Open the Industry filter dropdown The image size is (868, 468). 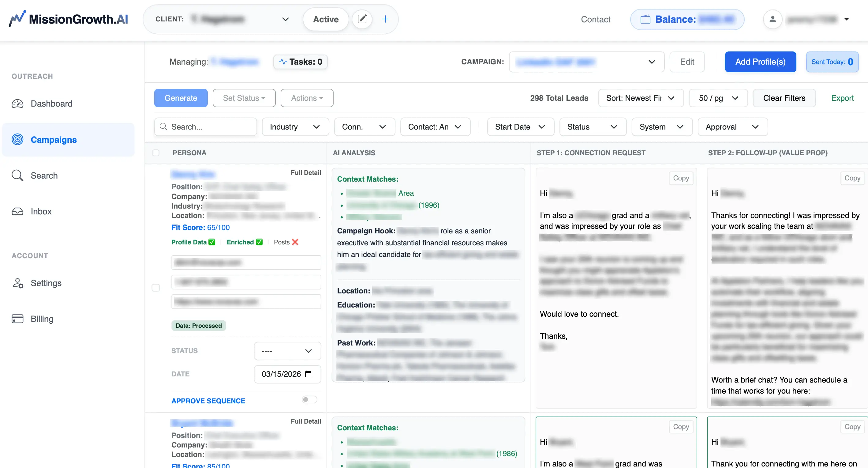pyautogui.click(x=295, y=127)
